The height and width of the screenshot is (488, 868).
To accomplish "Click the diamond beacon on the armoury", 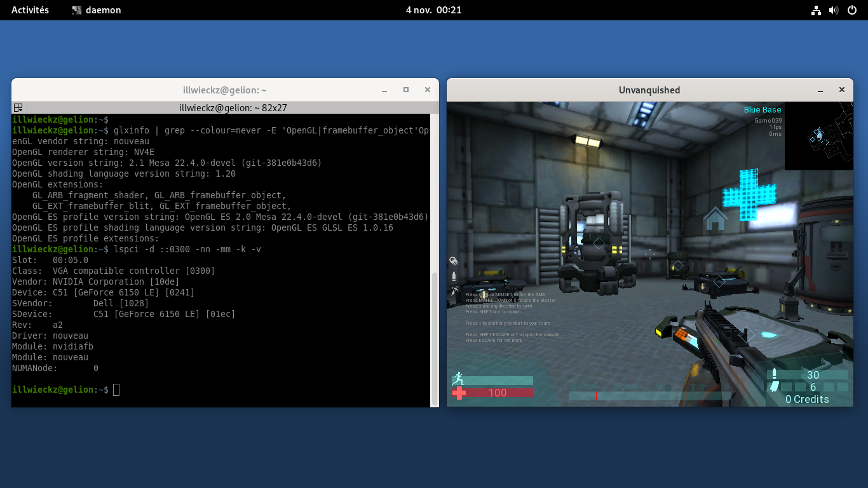I will [599, 243].
